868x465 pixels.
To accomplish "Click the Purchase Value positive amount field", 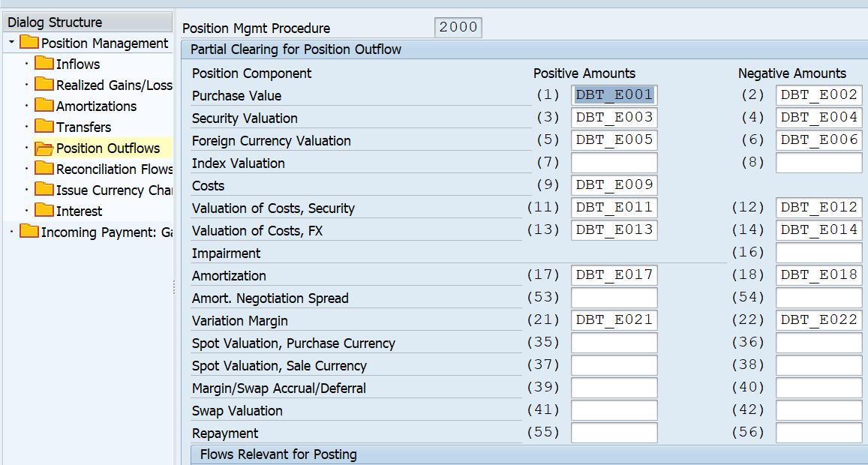I will (614, 95).
